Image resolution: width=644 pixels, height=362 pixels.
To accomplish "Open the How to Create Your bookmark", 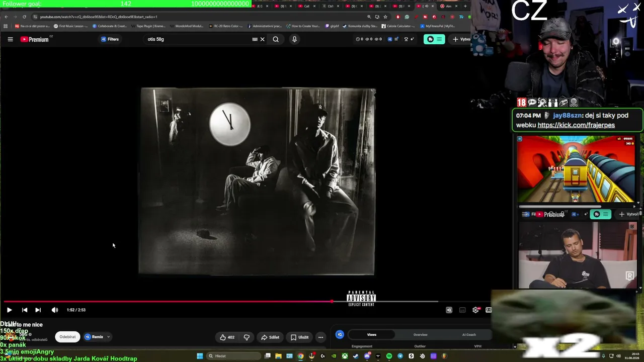I will (303, 26).
